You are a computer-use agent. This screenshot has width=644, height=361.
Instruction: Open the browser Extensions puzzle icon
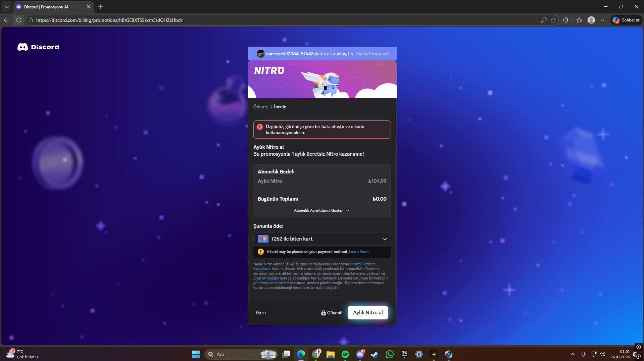[566, 20]
